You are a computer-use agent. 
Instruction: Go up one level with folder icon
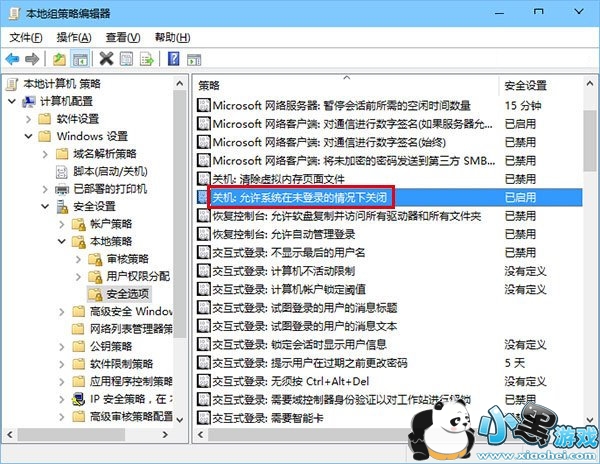(59, 59)
